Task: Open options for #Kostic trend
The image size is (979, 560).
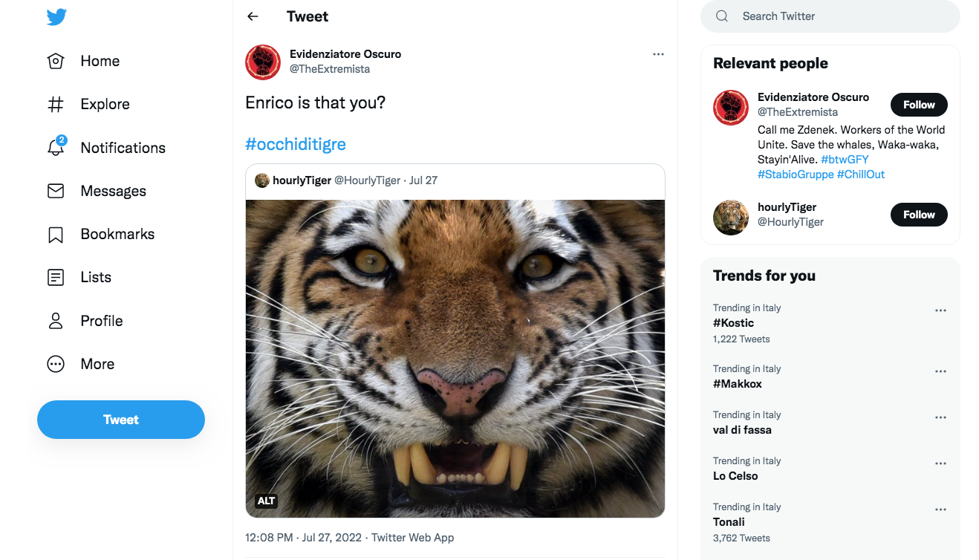Action: point(940,310)
